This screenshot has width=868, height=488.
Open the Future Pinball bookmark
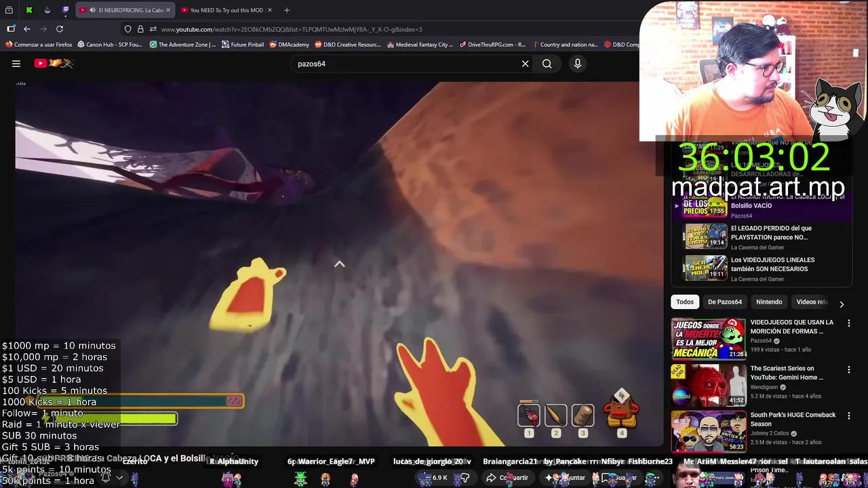[x=243, y=45]
